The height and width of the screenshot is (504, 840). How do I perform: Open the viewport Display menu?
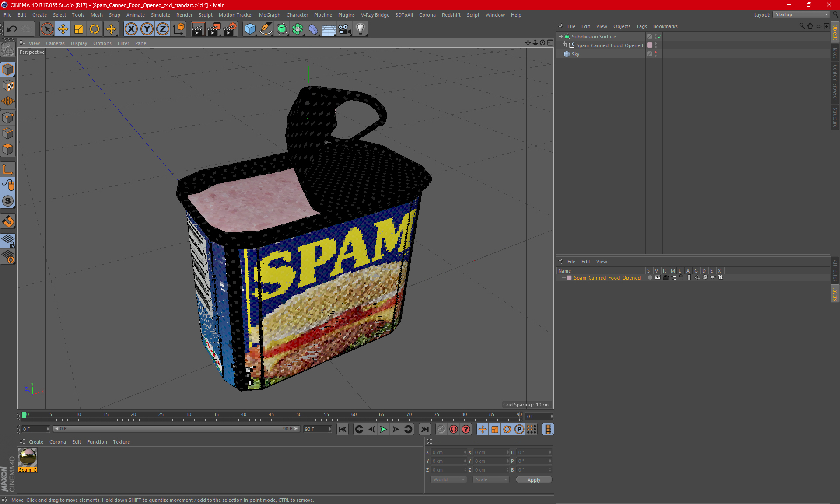click(x=79, y=43)
